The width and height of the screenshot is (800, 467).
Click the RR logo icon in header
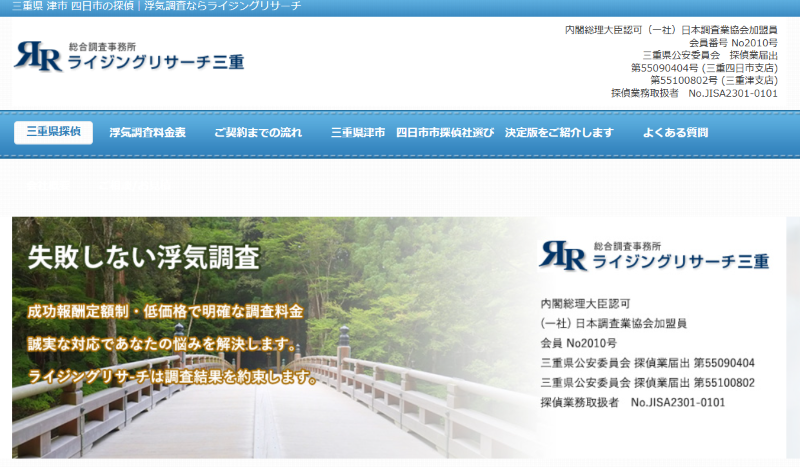pos(38,57)
